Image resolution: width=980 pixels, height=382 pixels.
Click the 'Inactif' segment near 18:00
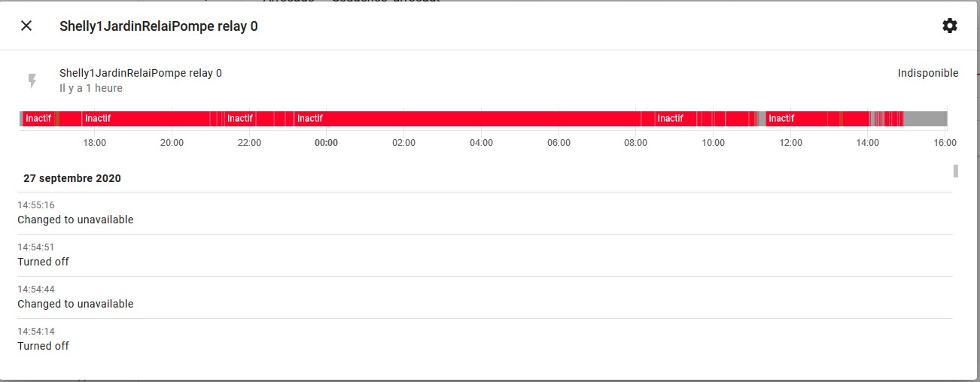(x=146, y=119)
